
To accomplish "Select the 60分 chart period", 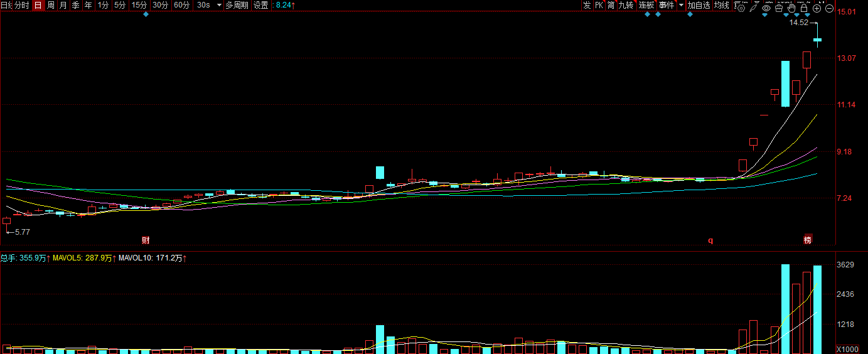I will point(182,5).
